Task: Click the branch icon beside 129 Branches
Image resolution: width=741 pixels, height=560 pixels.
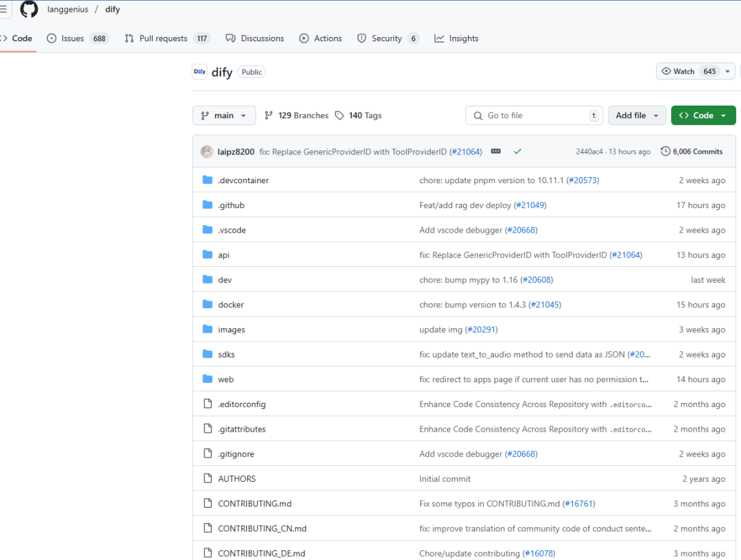Action: point(268,115)
